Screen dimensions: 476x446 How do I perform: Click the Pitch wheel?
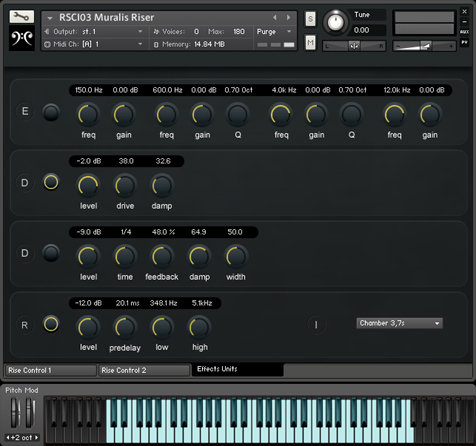pyautogui.click(x=15, y=412)
